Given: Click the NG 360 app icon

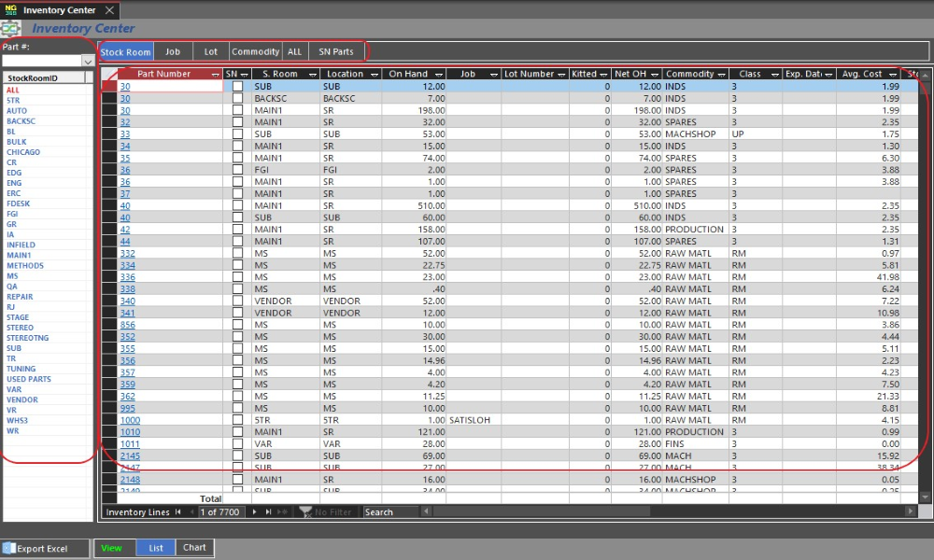Looking at the screenshot, I should click(11, 9).
